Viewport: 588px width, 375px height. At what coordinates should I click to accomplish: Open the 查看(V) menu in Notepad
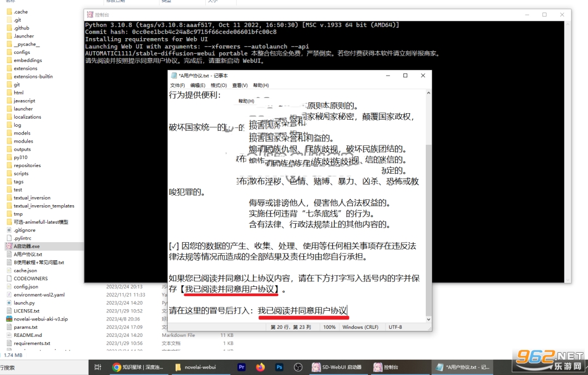coord(240,85)
